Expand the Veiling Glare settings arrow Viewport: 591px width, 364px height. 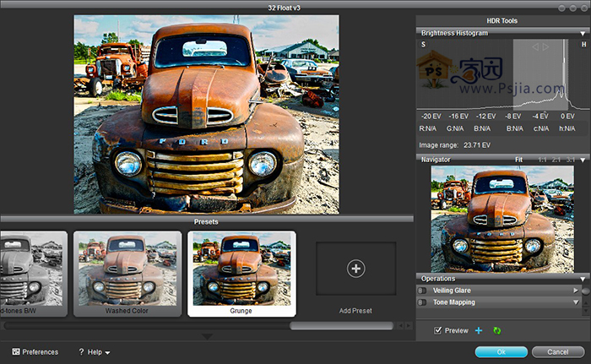pos(576,291)
